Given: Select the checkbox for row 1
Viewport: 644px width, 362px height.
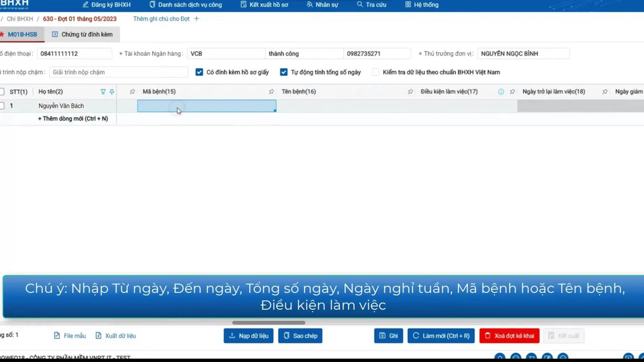Looking at the screenshot, I should click(x=2, y=106).
